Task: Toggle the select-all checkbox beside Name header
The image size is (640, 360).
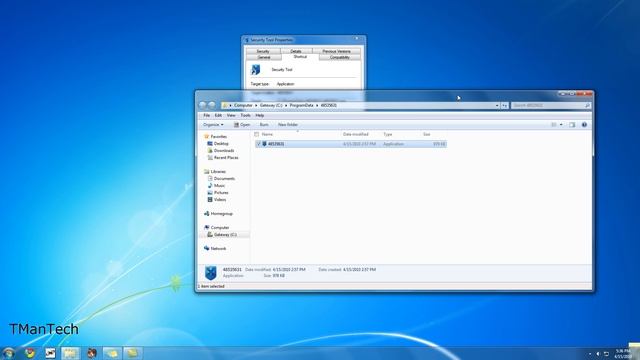Action: tap(256, 134)
